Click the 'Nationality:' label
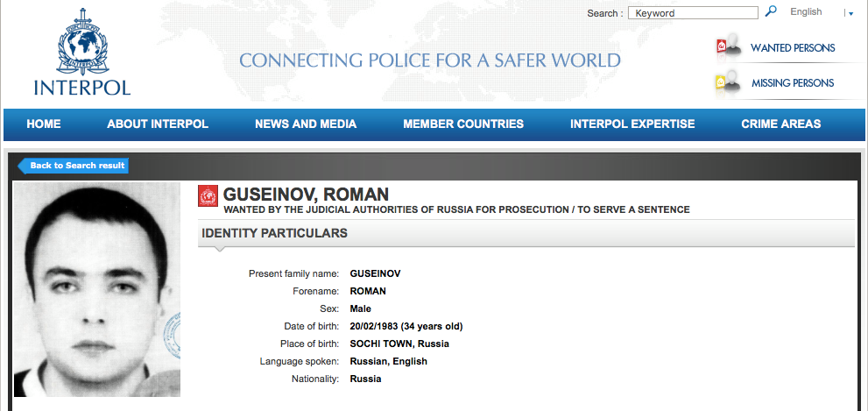Image resolution: width=868 pixels, height=411 pixels. pos(315,379)
